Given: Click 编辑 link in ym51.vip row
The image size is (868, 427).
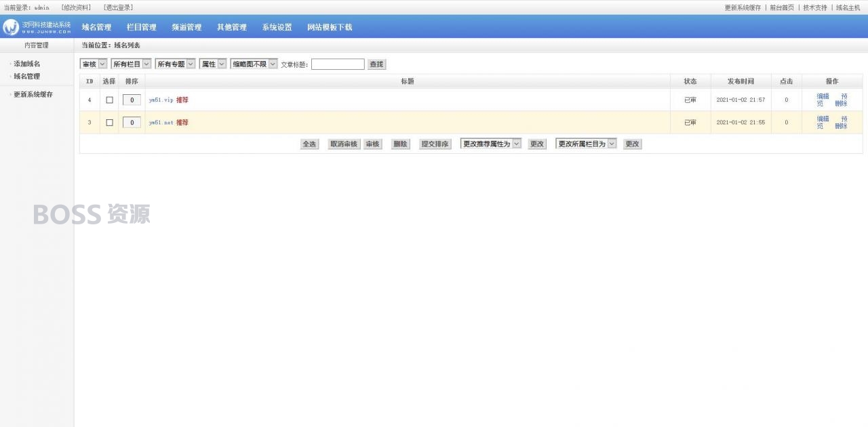Looking at the screenshot, I should point(823,96).
